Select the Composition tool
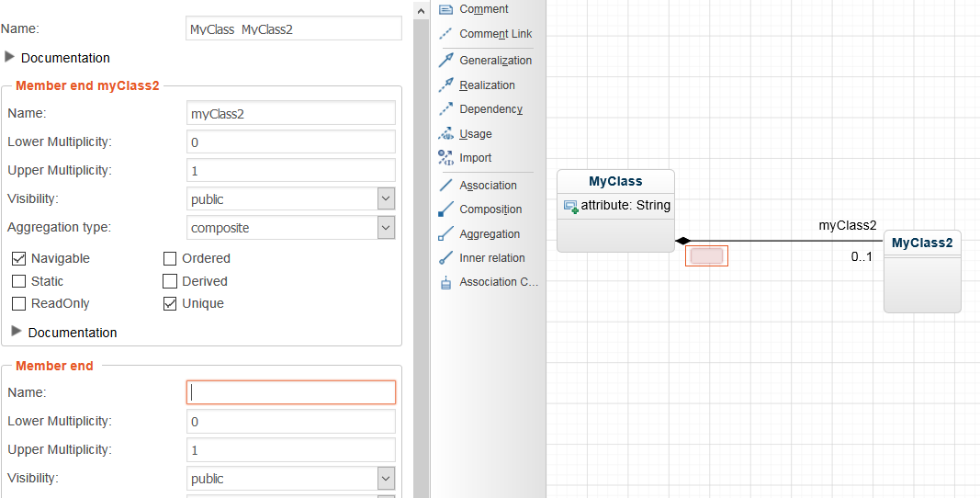Image resolution: width=980 pixels, height=498 pixels. pos(490,209)
